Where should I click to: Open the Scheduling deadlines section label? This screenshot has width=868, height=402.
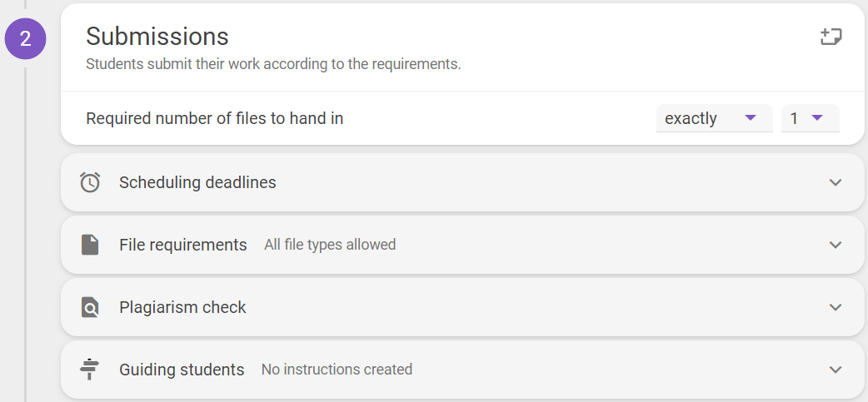(x=197, y=182)
